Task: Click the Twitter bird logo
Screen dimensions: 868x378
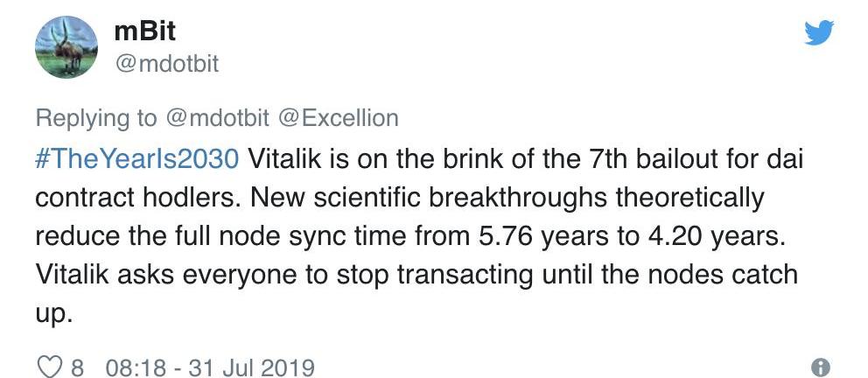Action: pyautogui.click(x=819, y=32)
